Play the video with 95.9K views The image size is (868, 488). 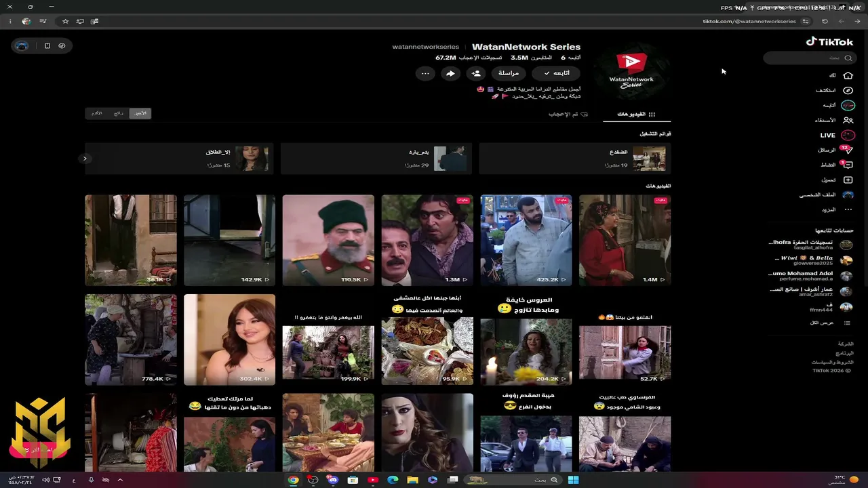(427, 340)
